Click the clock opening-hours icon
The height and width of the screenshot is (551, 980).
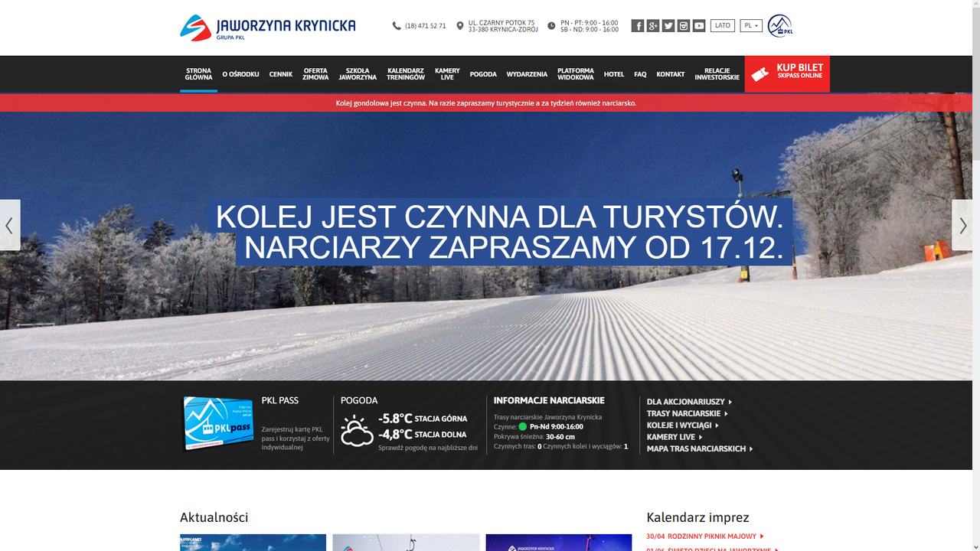[551, 26]
